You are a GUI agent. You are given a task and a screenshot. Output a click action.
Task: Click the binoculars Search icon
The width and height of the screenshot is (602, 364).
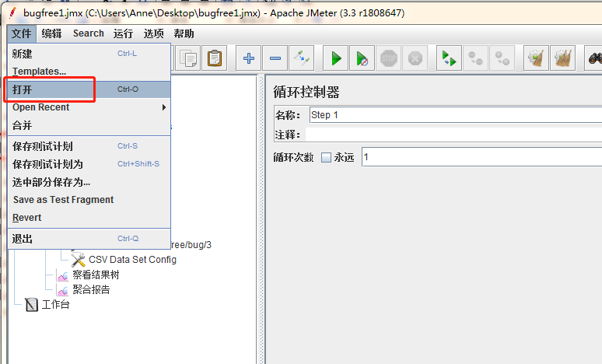(594, 58)
